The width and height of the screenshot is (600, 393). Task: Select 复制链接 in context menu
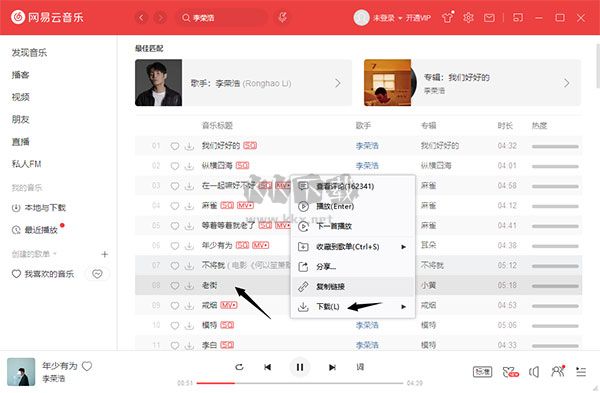click(353, 286)
